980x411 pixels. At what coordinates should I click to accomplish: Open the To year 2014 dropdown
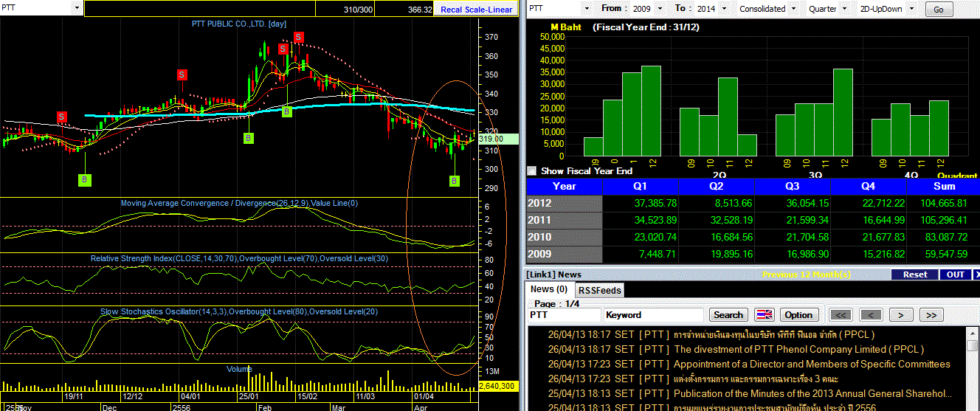pyautogui.click(x=725, y=9)
